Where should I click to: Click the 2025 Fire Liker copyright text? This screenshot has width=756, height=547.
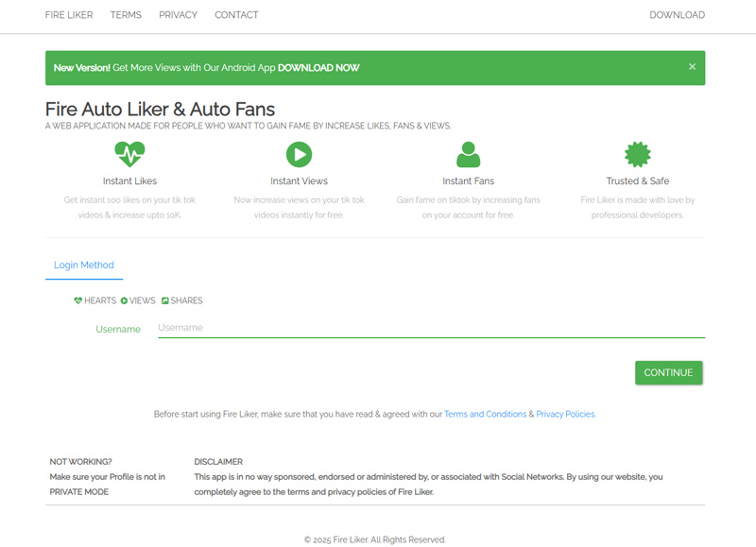pyautogui.click(x=375, y=539)
